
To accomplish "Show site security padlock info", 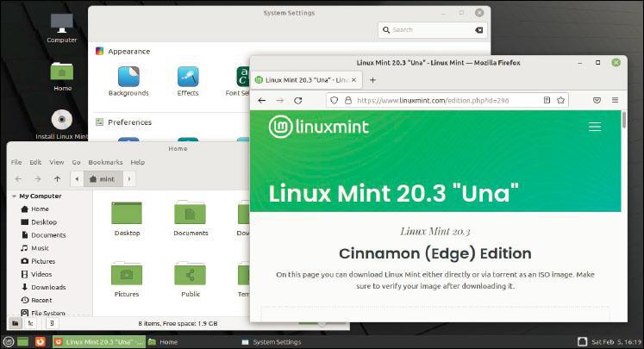I will point(348,100).
